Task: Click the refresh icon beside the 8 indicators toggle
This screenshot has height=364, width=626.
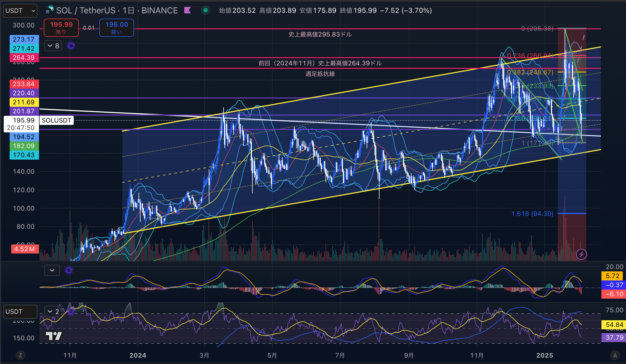Action: pos(71,46)
